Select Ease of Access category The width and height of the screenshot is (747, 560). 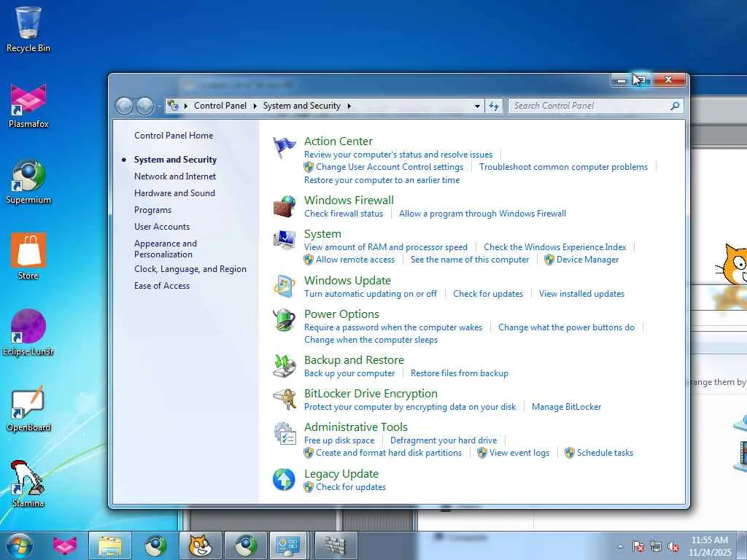click(x=161, y=286)
